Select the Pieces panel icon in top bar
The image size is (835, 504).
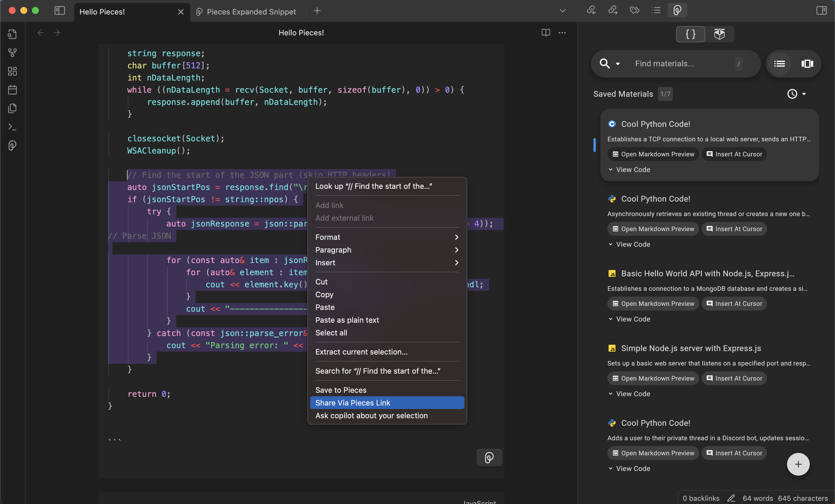[x=677, y=10]
